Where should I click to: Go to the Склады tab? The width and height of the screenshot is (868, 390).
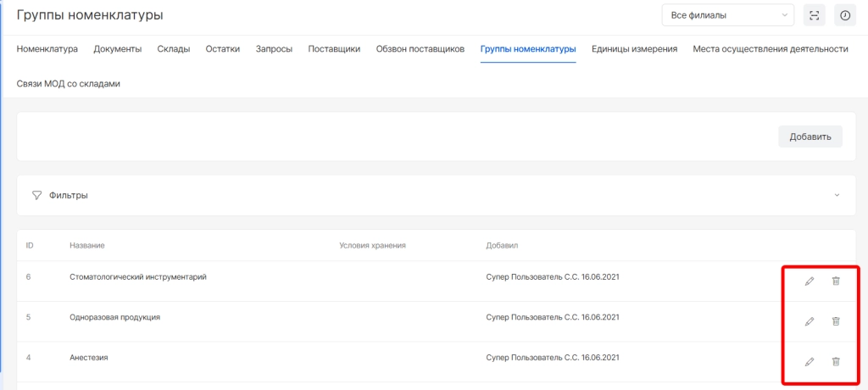point(173,49)
